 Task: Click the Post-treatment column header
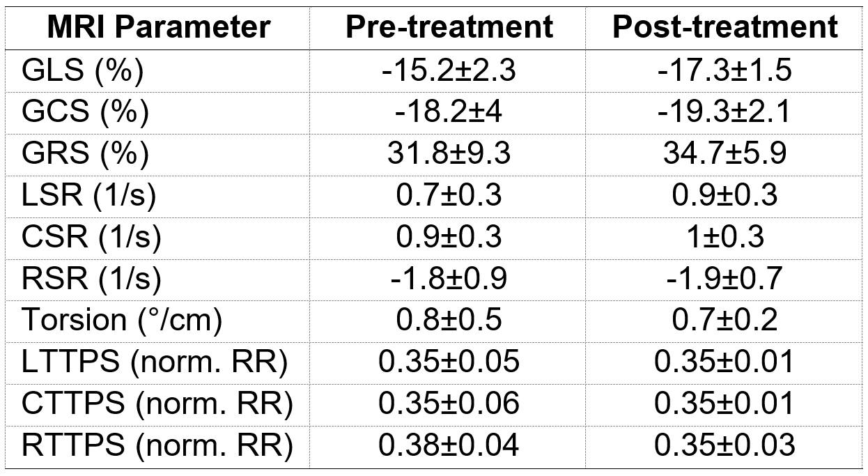click(x=724, y=27)
